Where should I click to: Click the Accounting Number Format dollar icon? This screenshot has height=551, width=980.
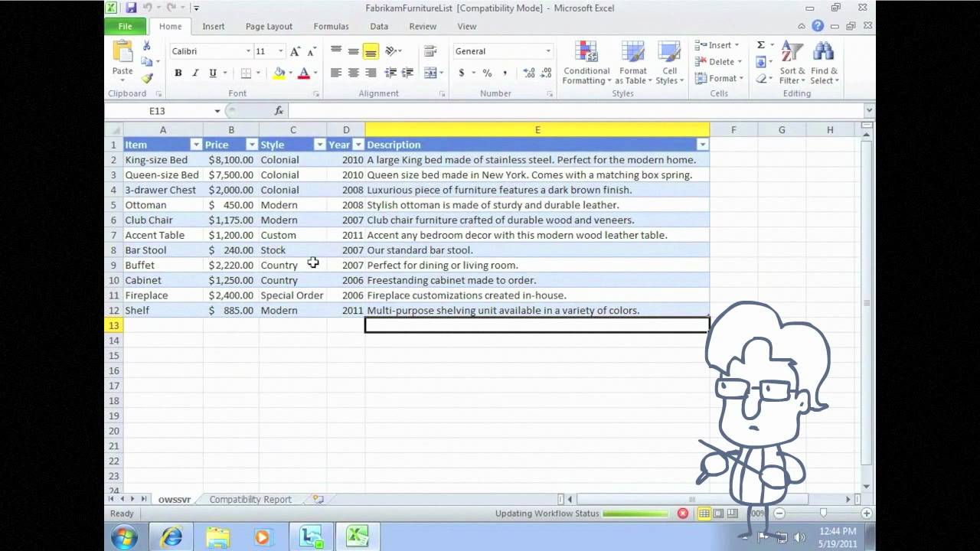(x=461, y=73)
